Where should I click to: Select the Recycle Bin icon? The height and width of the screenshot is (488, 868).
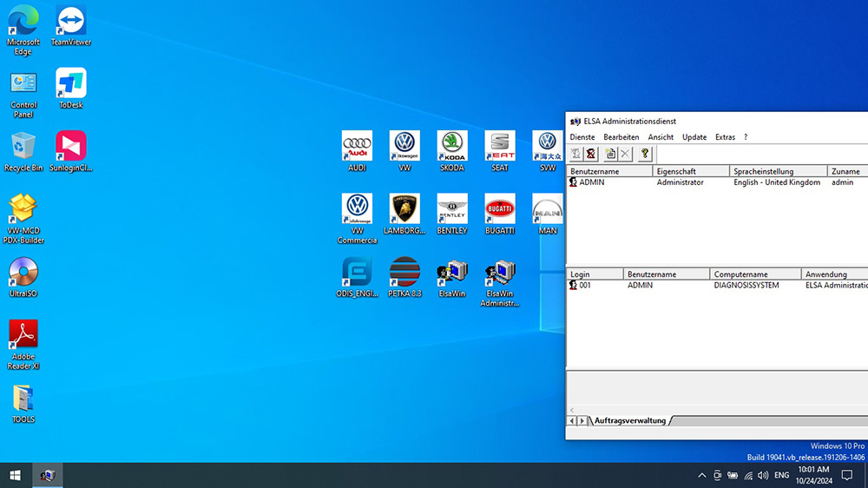pyautogui.click(x=23, y=151)
